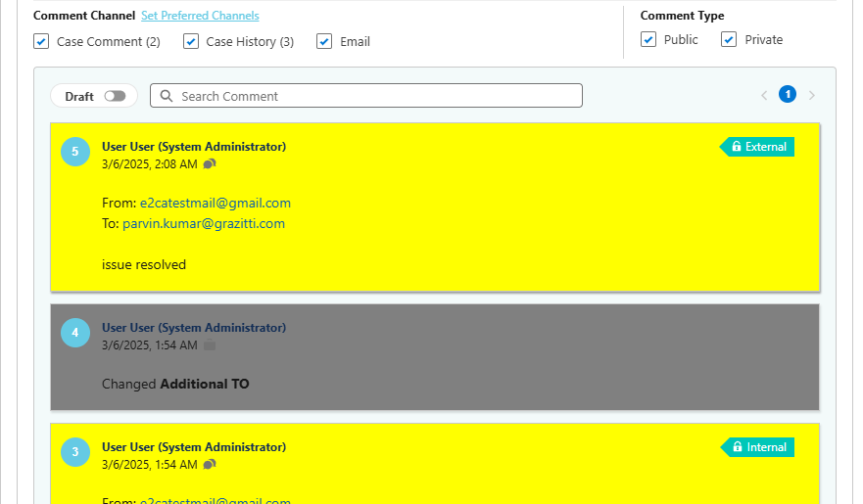
Task: Click author name on comment 4
Action: pos(194,328)
